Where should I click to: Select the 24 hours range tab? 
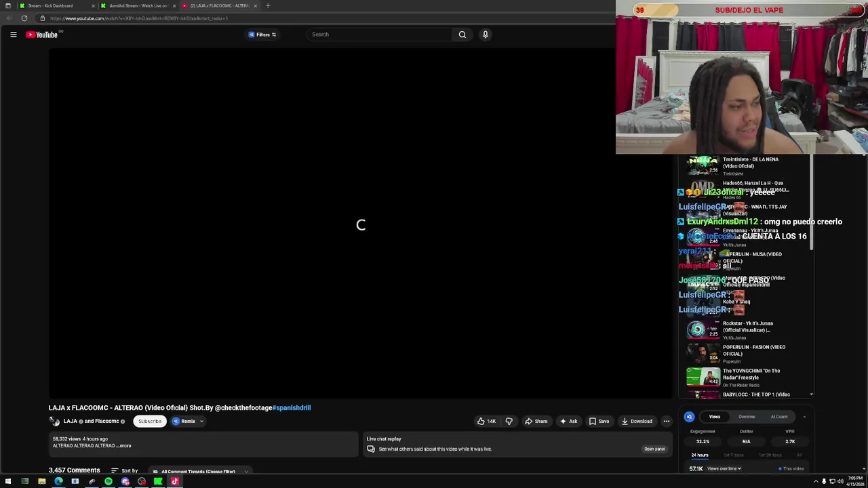click(700, 455)
